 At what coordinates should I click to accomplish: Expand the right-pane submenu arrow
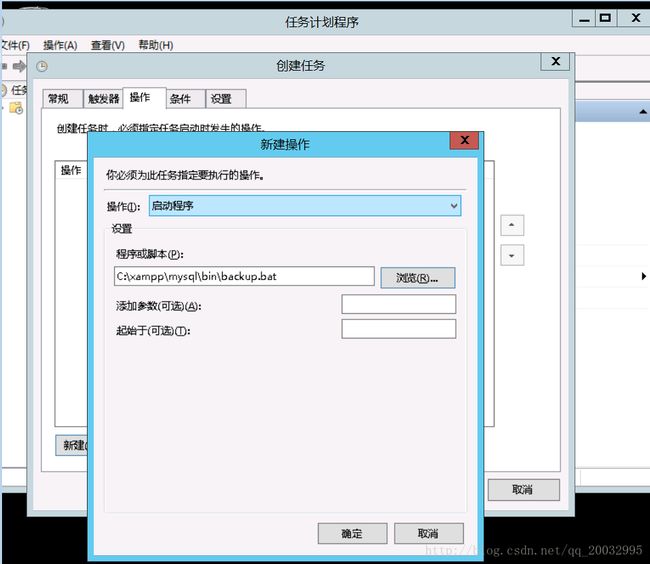coord(643,276)
